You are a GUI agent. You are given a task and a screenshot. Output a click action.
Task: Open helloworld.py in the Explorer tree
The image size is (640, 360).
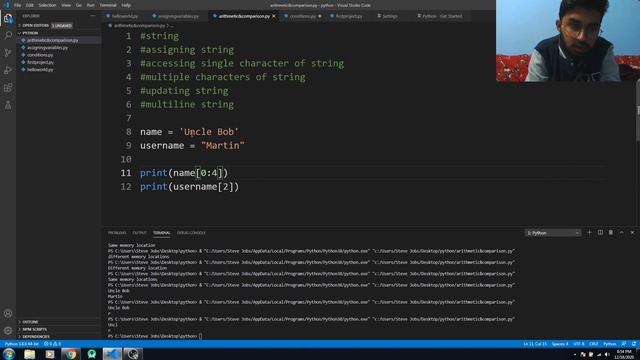pos(40,70)
